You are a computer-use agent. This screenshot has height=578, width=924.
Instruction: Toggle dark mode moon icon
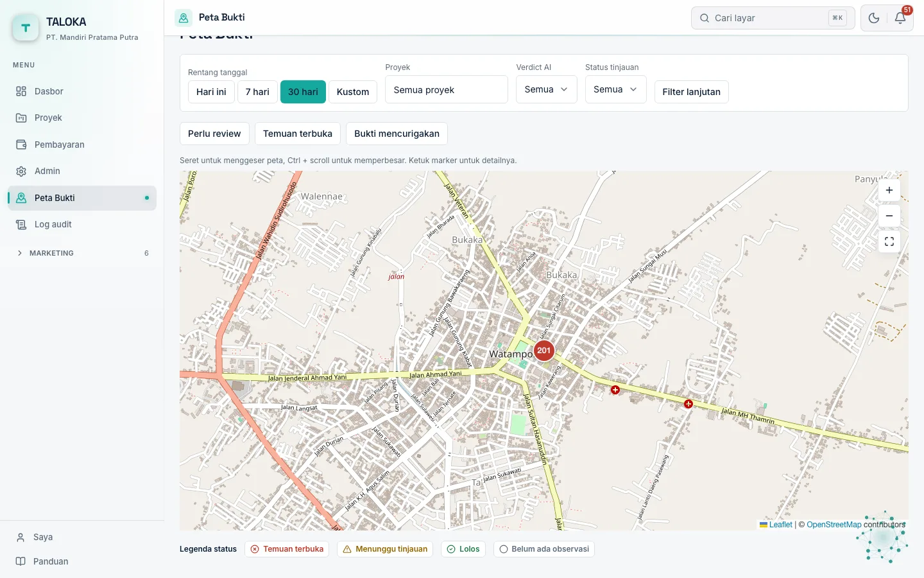tap(874, 18)
